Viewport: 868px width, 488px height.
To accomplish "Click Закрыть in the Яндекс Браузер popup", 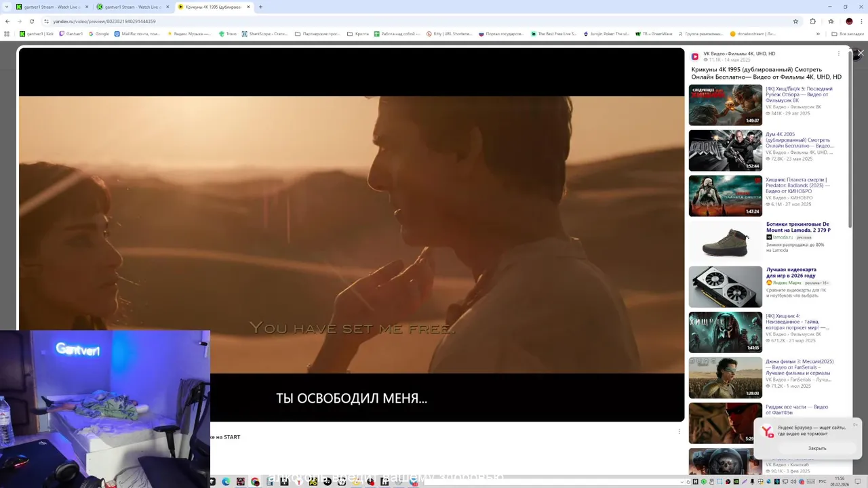I will (x=817, y=448).
